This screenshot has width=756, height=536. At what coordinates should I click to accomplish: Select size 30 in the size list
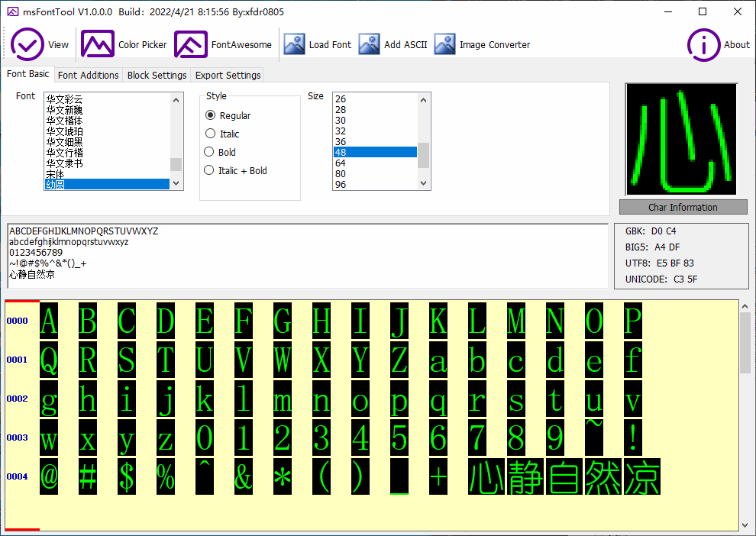click(375, 120)
